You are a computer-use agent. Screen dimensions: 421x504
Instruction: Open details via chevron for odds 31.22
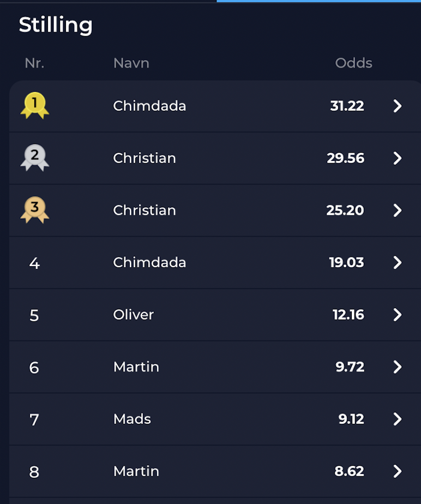coord(398,106)
